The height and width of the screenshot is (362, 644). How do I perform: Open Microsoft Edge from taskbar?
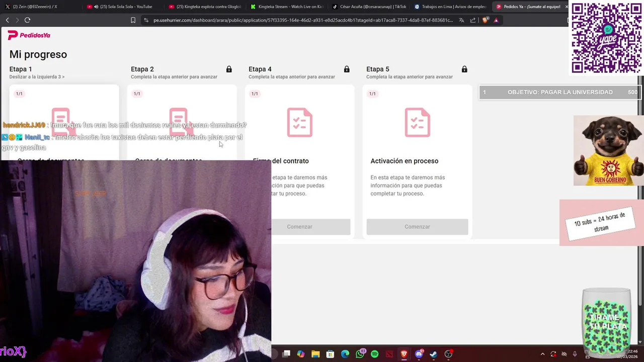pos(345,354)
